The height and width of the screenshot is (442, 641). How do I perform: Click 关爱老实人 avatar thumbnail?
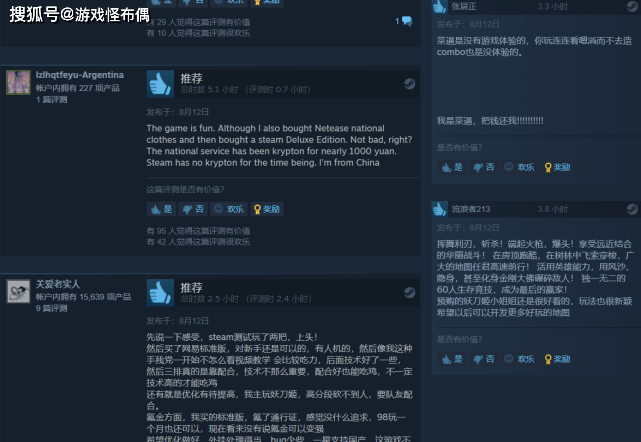[x=18, y=291]
